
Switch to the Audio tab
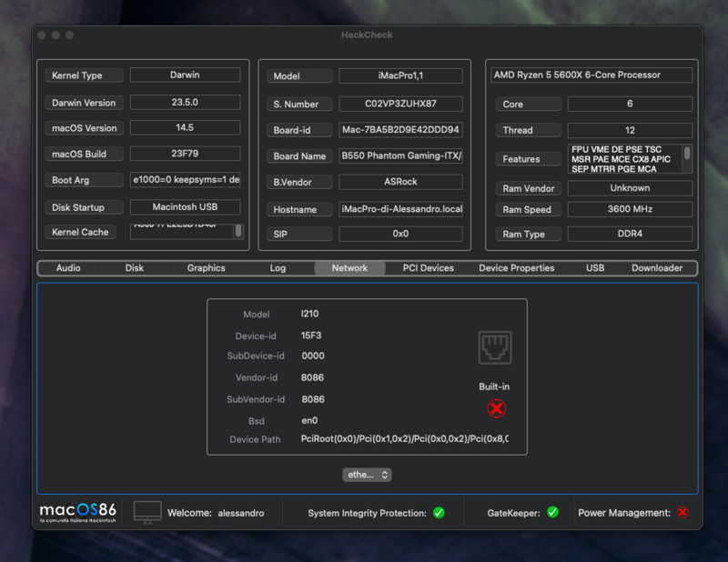(68, 268)
